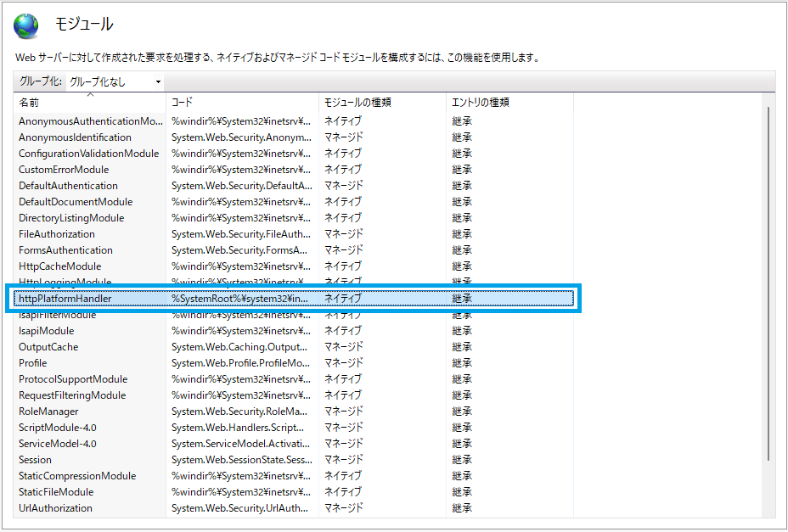The height and width of the screenshot is (532, 788).
Task: Select StaticCompressionModule row
Action: (77, 476)
